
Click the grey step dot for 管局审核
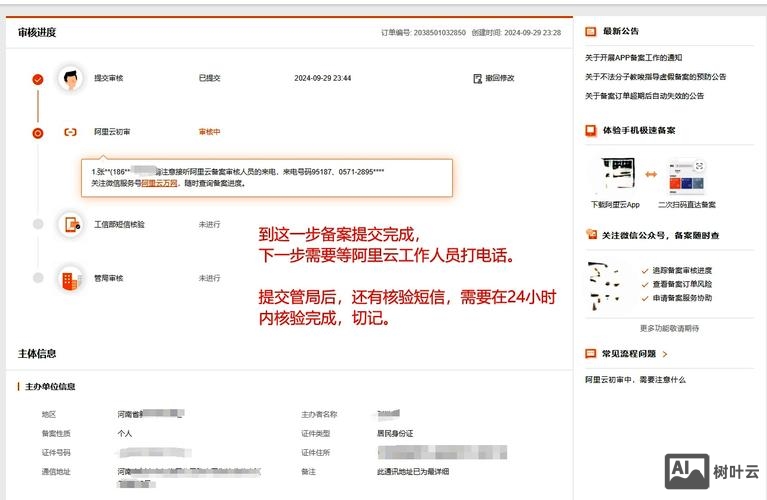[38, 278]
